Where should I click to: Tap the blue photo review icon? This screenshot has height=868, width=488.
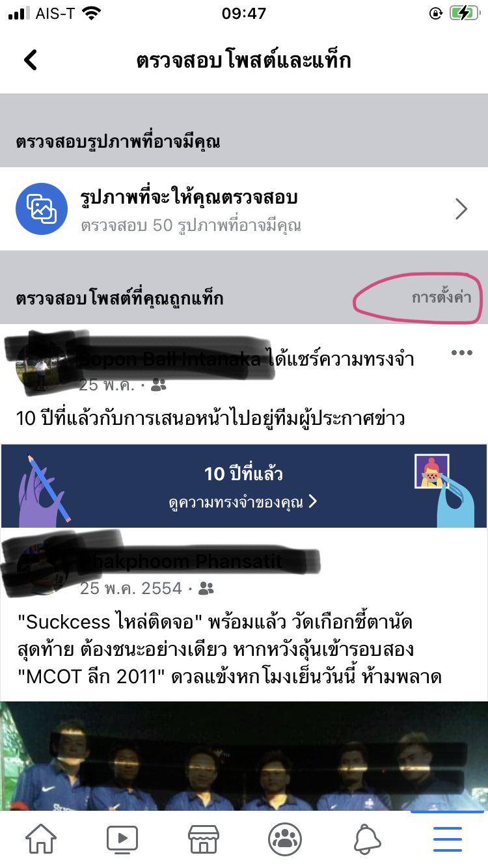(x=42, y=209)
